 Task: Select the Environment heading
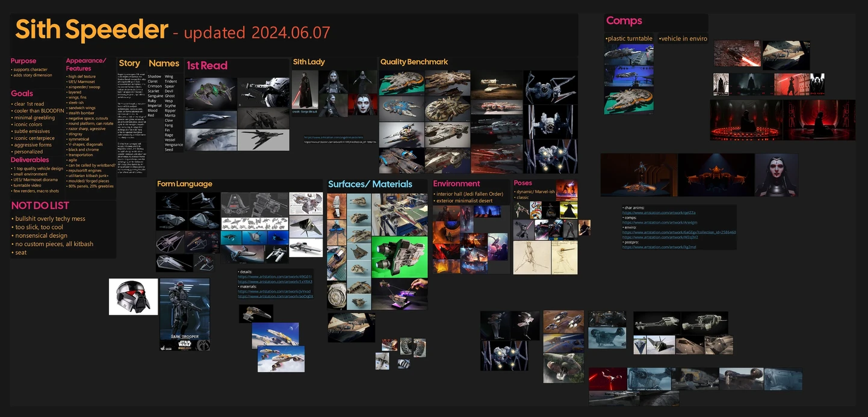pyautogui.click(x=456, y=184)
